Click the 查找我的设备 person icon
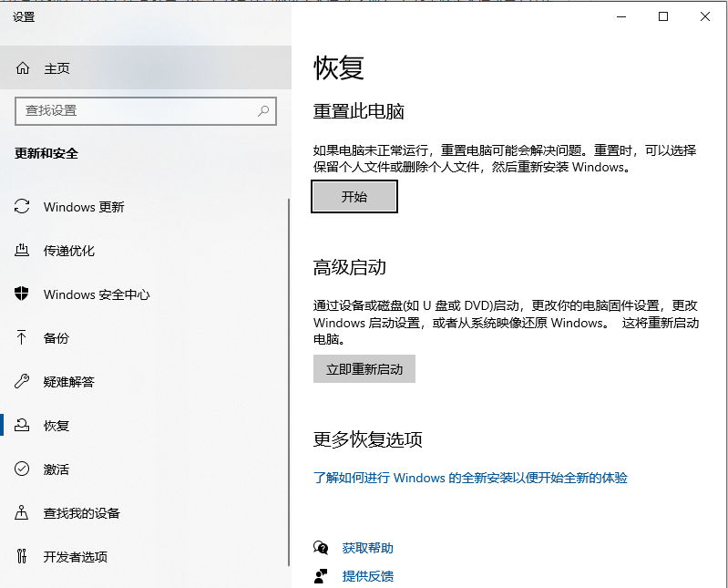 tap(23, 513)
